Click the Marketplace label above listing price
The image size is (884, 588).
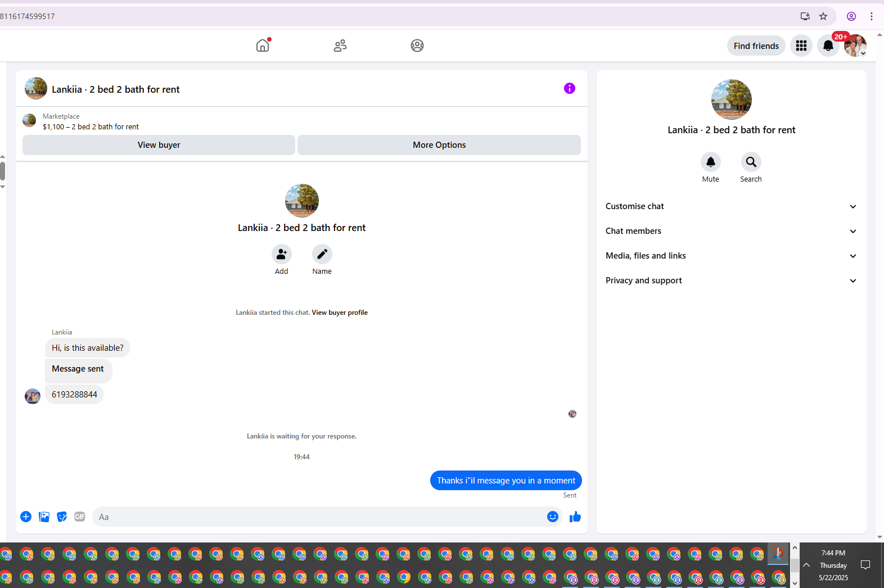tap(61, 116)
